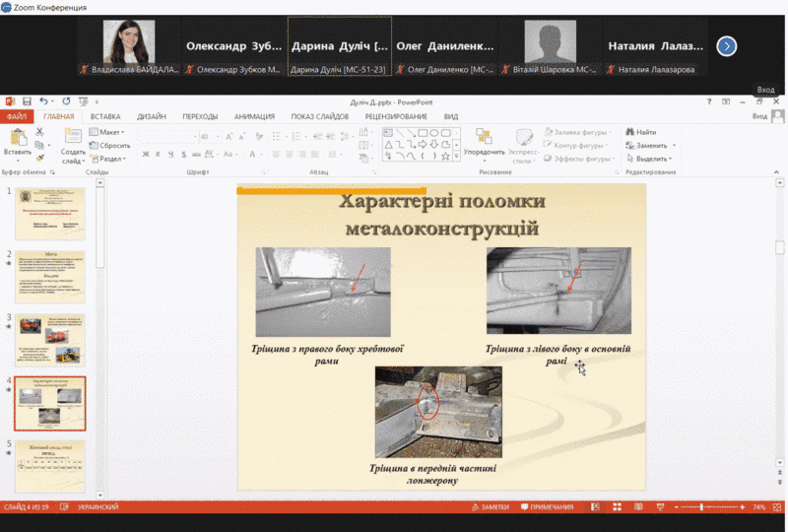Switch to the Animation (Анимация) tab
The image size is (788, 532).
[254, 116]
